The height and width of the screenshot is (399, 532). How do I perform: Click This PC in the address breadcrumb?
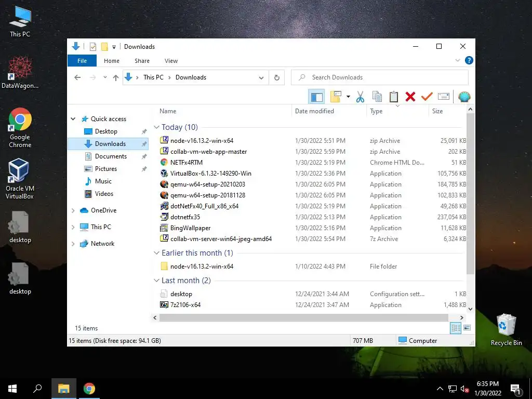[x=153, y=77]
